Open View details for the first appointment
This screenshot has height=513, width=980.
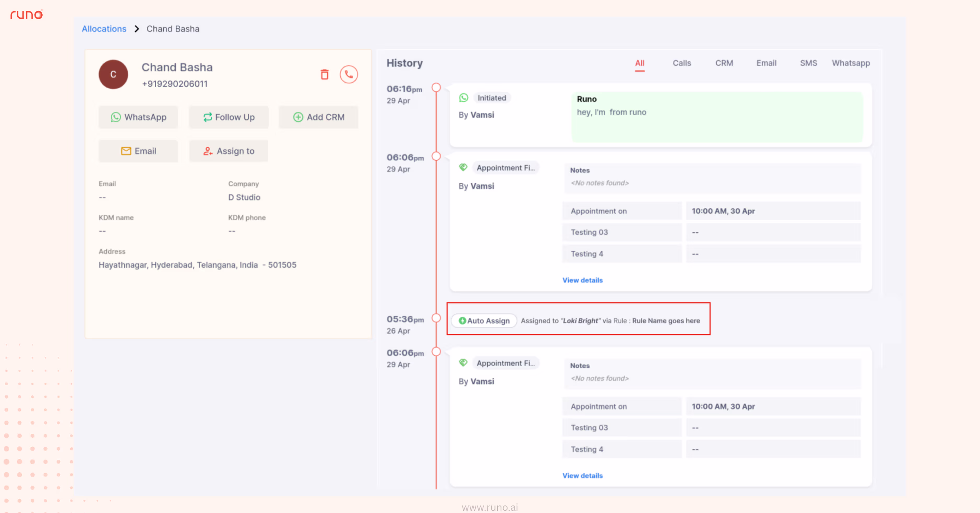(582, 280)
